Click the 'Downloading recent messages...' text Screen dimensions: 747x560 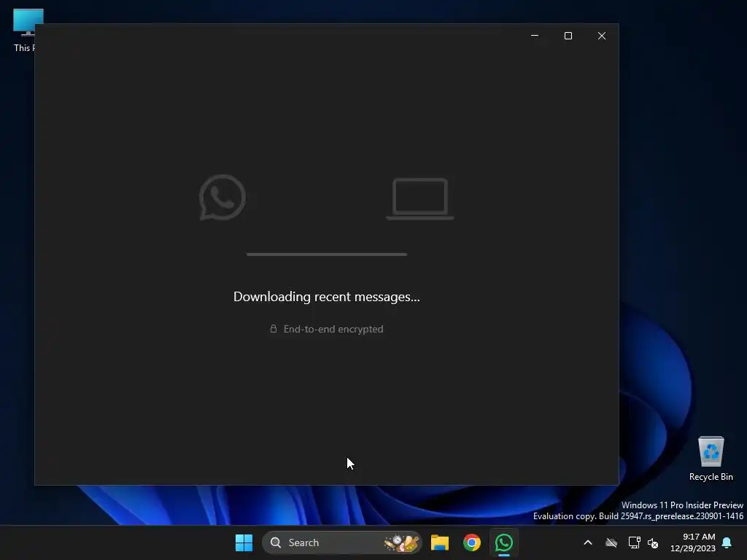327,297
